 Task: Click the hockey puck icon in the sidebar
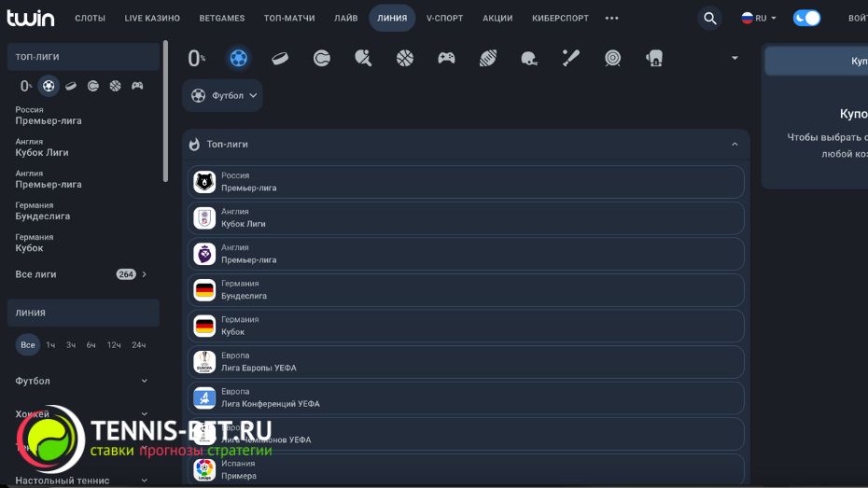[x=71, y=86]
